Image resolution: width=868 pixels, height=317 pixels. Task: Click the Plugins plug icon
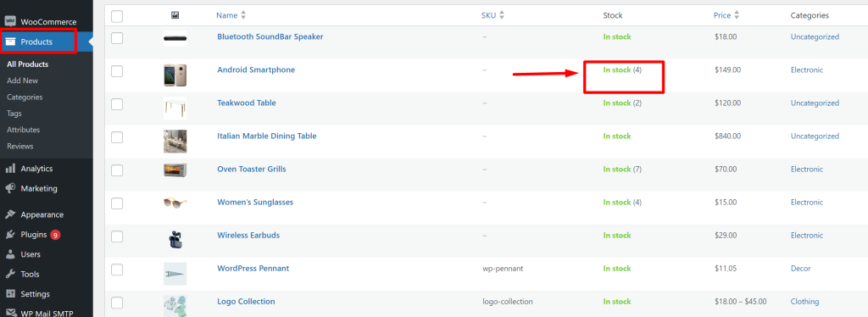pos(10,235)
